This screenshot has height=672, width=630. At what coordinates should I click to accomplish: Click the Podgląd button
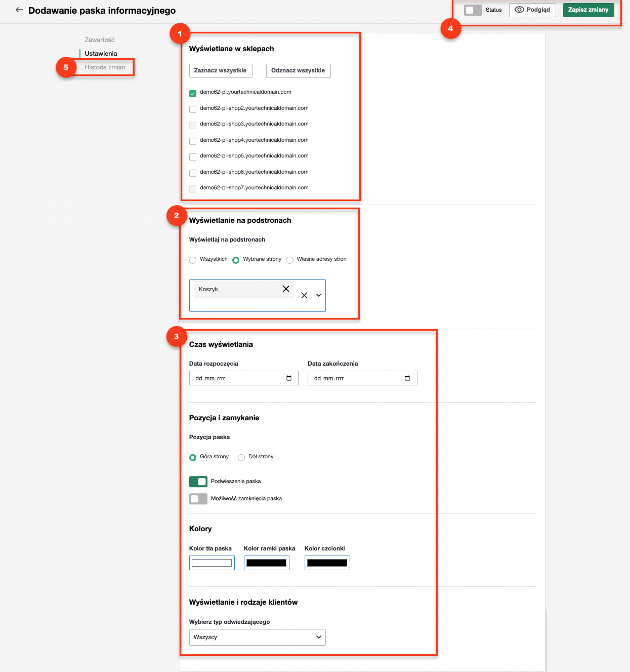532,10
